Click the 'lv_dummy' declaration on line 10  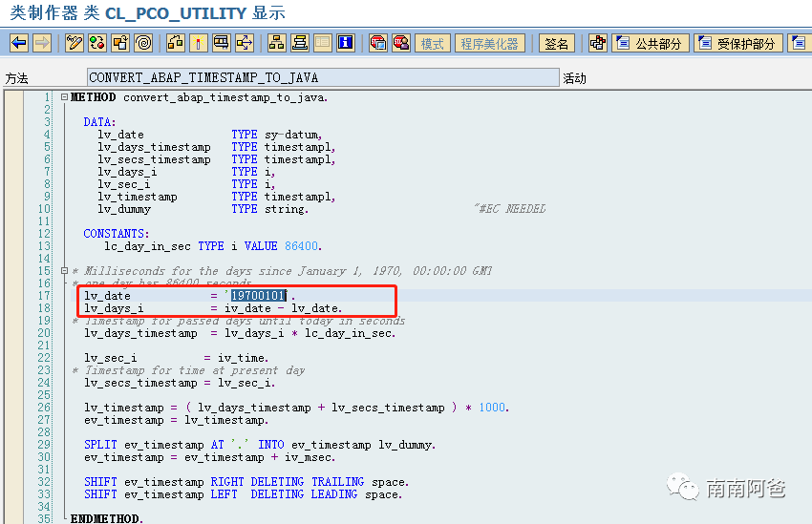pos(203,209)
